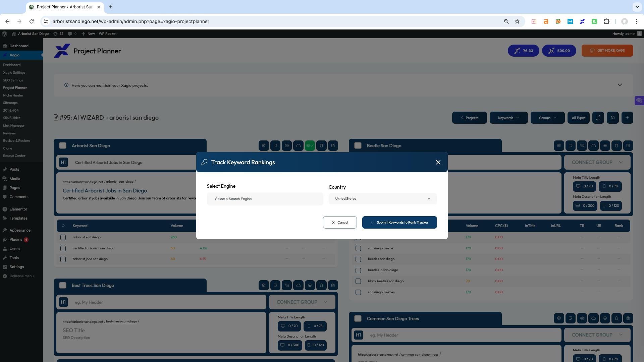This screenshot has width=644, height=362.
Task: Sort groups alphabetically A-Z icon
Action: click(x=598, y=118)
